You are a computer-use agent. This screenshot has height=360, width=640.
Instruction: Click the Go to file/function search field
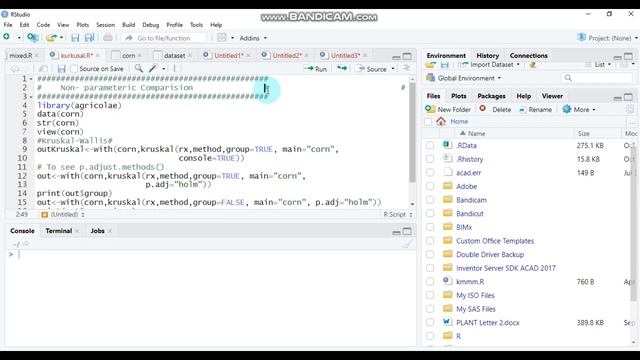pyautogui.click(x=164, y=38)
